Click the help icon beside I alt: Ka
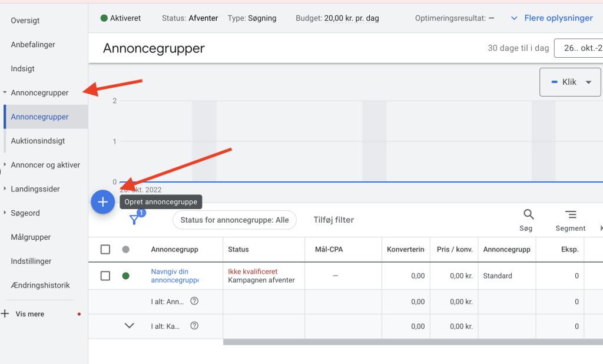603x364 pixels. 194,326
